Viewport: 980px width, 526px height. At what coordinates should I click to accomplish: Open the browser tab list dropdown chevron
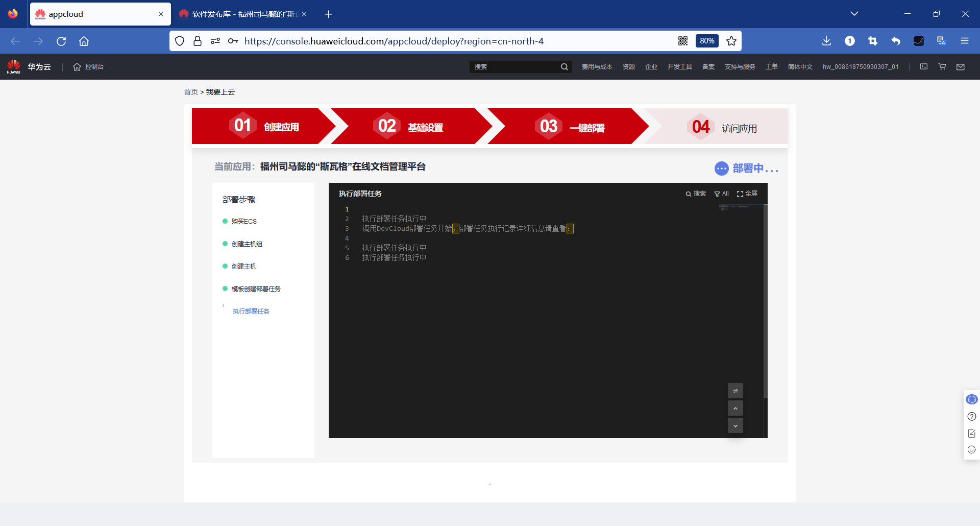pyautogui.click(x=855, y=13)
